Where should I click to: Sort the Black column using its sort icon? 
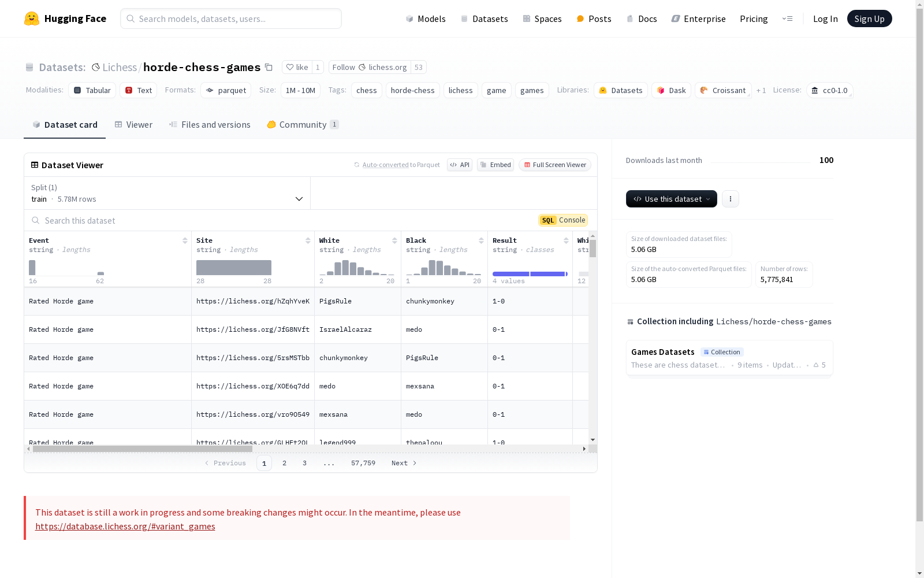click(x=481, y=240)
